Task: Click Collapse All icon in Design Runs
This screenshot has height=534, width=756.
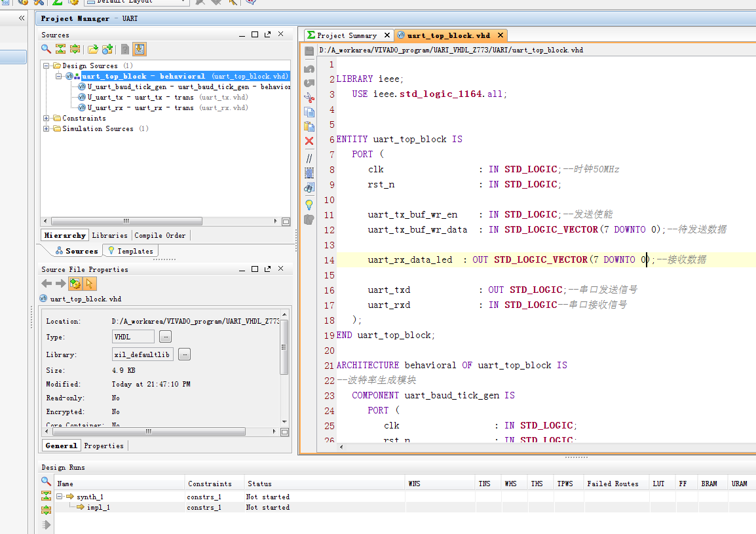Action: (x=46, y=495)
